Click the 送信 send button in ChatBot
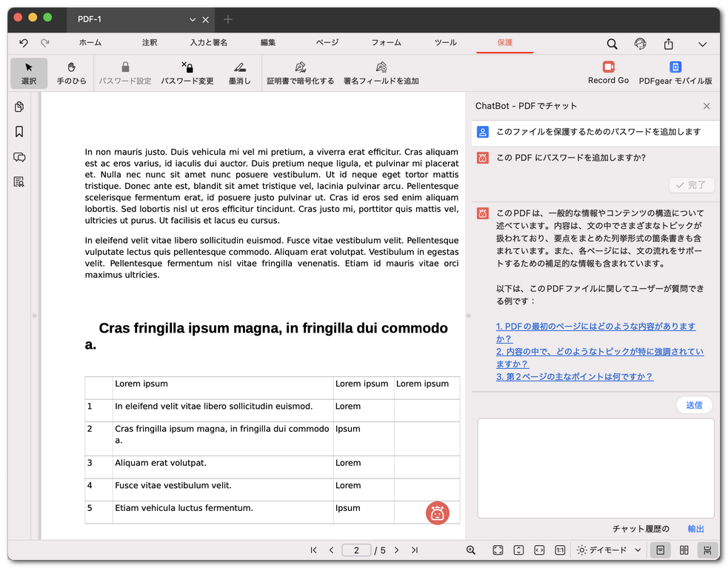This screenshot has height=568, width=728. tap(694, 404)
